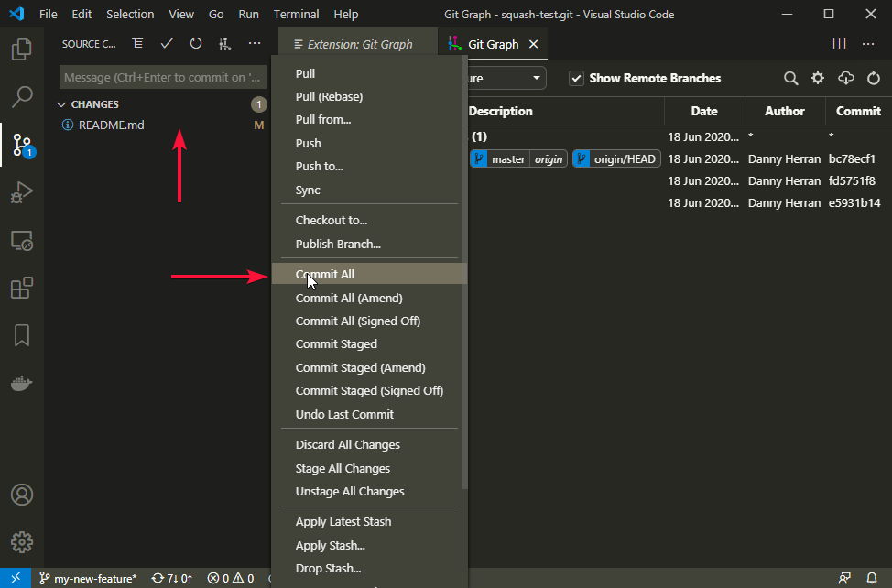Open the Terminal menu

click(x=296, y=15)
